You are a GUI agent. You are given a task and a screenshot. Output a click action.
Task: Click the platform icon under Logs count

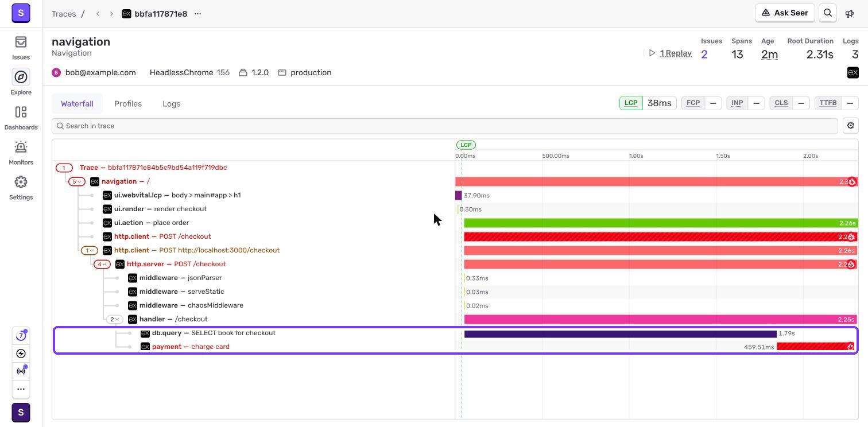click(853, 72)
